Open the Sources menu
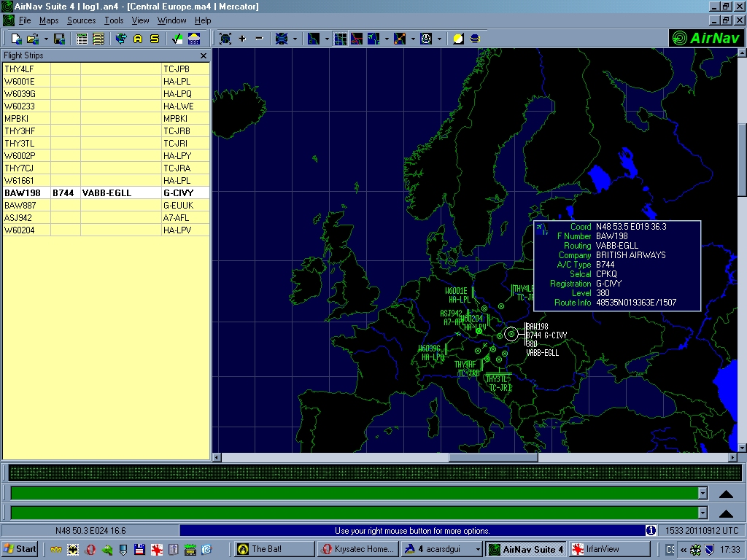The width and height of the screenshot is (747, 560). click(81, 20)
